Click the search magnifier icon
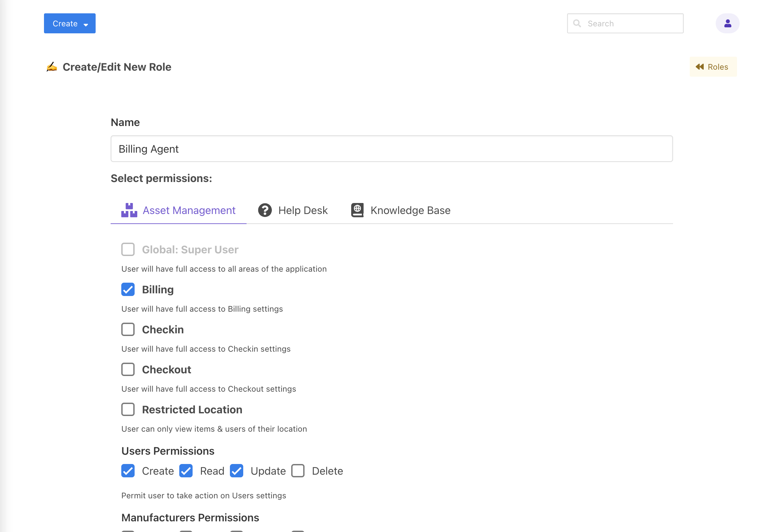 577,23
